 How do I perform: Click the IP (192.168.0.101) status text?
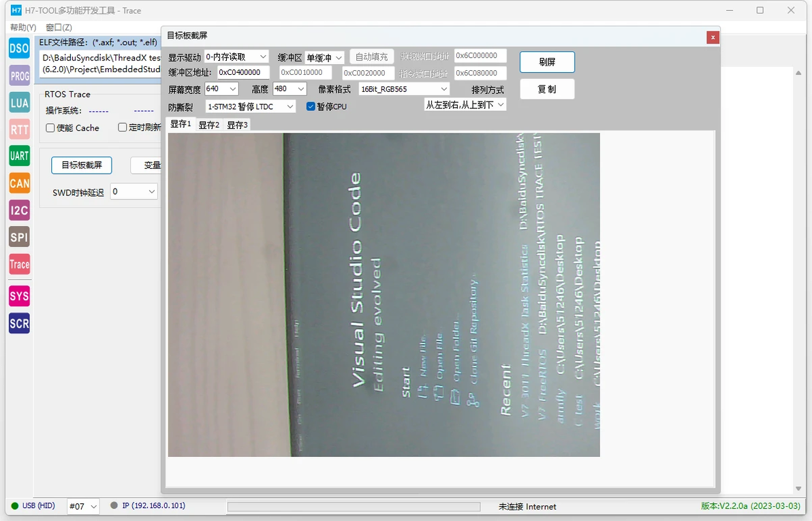click(154, 505)
